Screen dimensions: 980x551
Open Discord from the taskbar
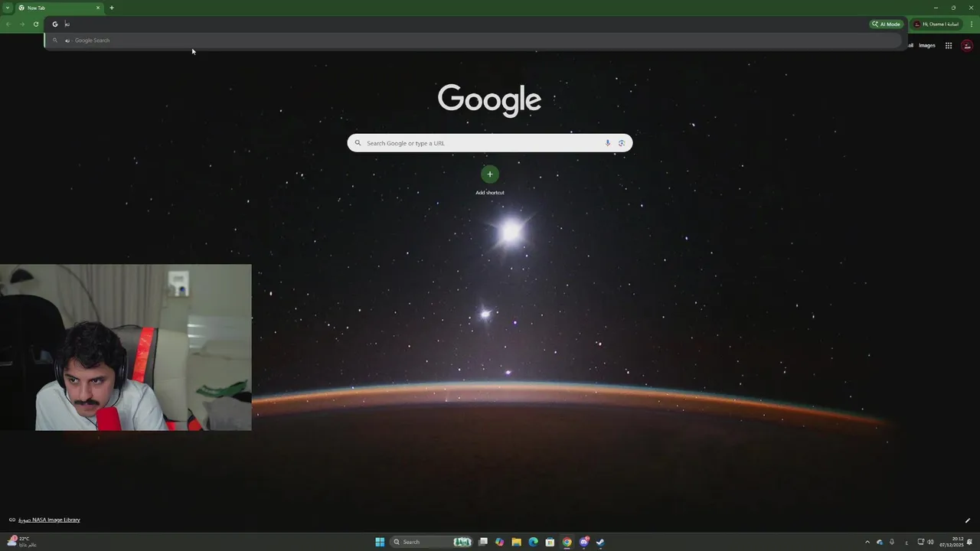pos(584,542)
